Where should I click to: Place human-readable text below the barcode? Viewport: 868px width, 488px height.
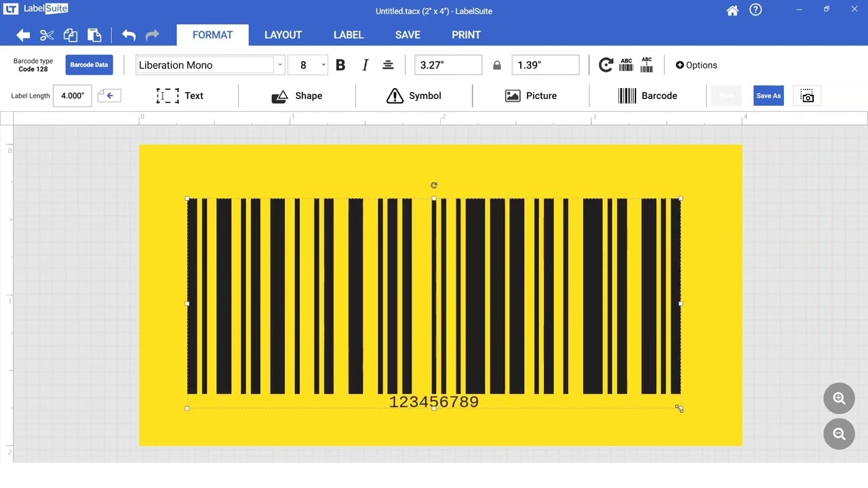[x=647, y=65]
